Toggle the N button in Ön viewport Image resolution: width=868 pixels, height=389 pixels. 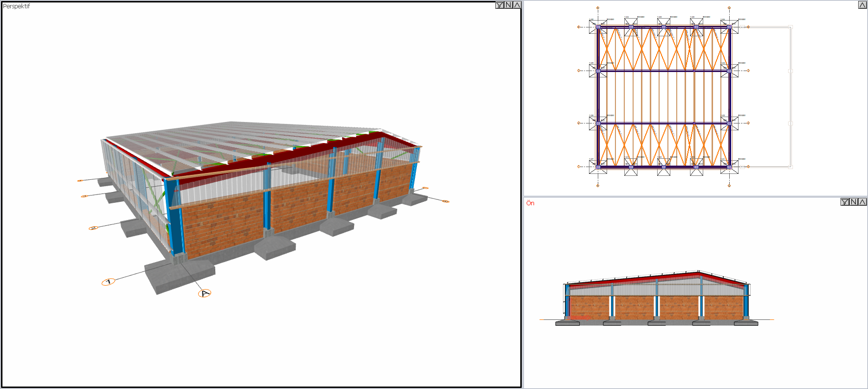854,202
